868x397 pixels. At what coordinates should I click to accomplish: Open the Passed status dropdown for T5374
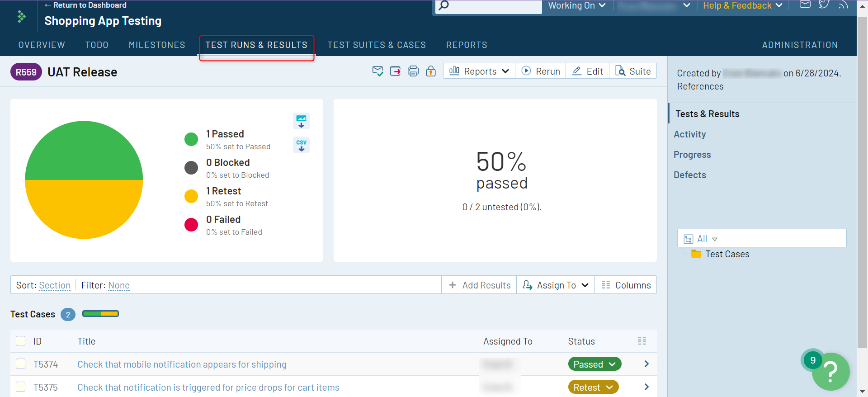594,364
